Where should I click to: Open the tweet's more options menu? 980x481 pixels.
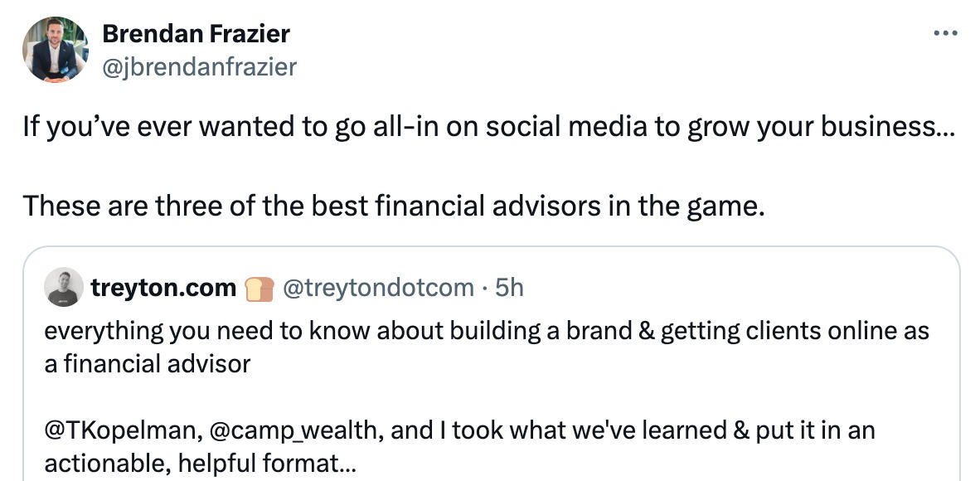(x=945, y=34)
